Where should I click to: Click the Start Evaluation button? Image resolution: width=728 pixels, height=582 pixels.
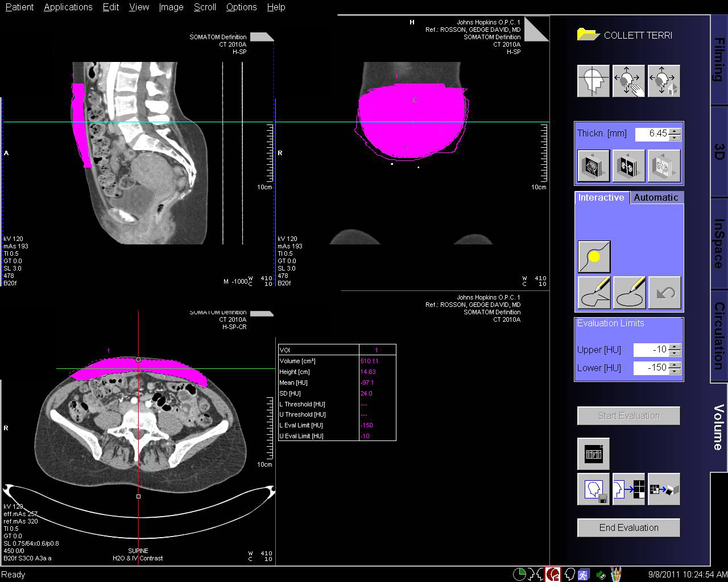(x=628, y=415)
